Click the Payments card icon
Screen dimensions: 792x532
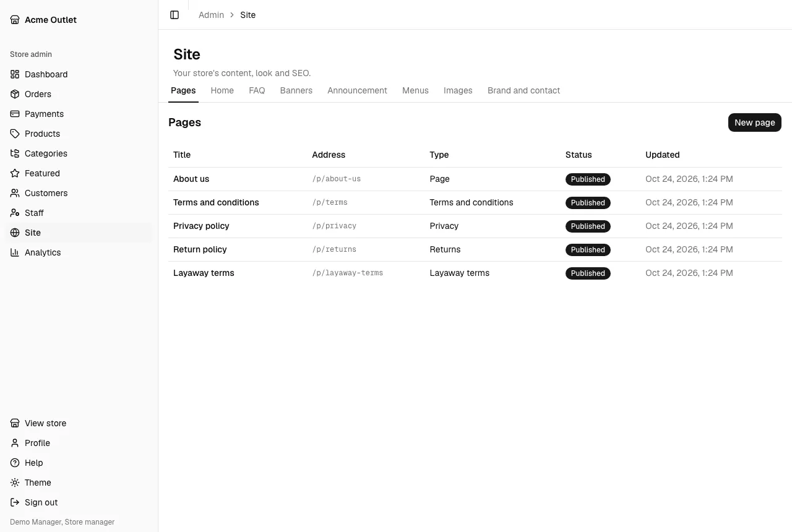coord(15,114)
